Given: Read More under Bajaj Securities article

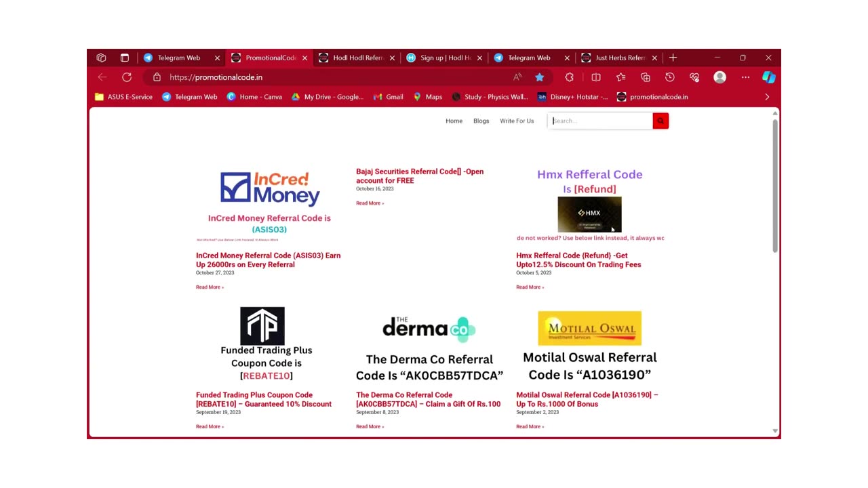Looking at the screenshot, I should 370,203.
